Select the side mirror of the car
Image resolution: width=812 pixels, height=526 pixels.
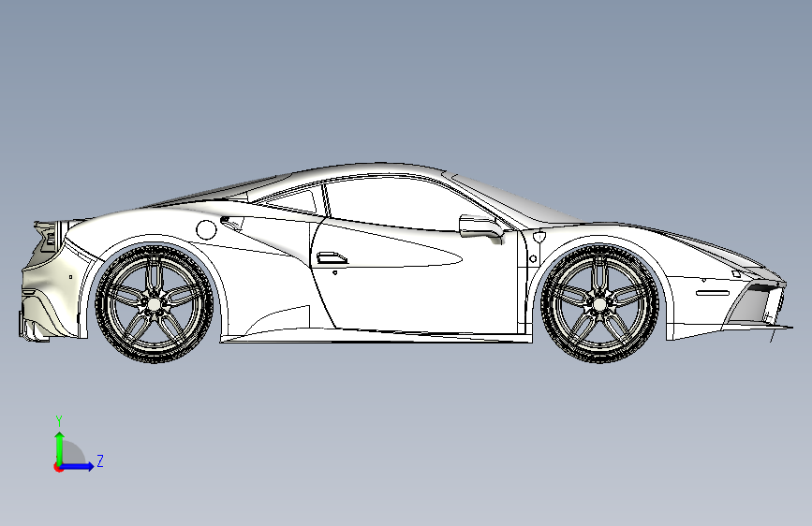tap(481, 228)
